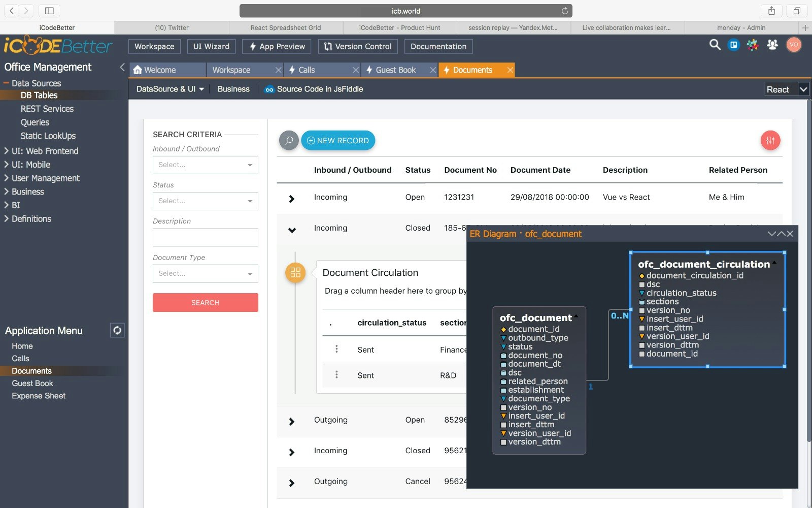This screenshot has width=812, height=508.
Task: Open the users group icon in header
Action: (x=772, y=45)
